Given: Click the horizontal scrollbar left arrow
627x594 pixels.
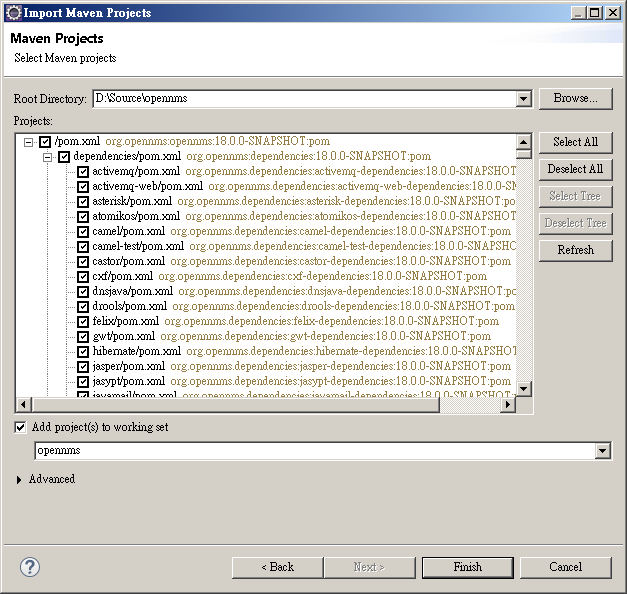Looking at the screenshot, I should tap(24, 404).
